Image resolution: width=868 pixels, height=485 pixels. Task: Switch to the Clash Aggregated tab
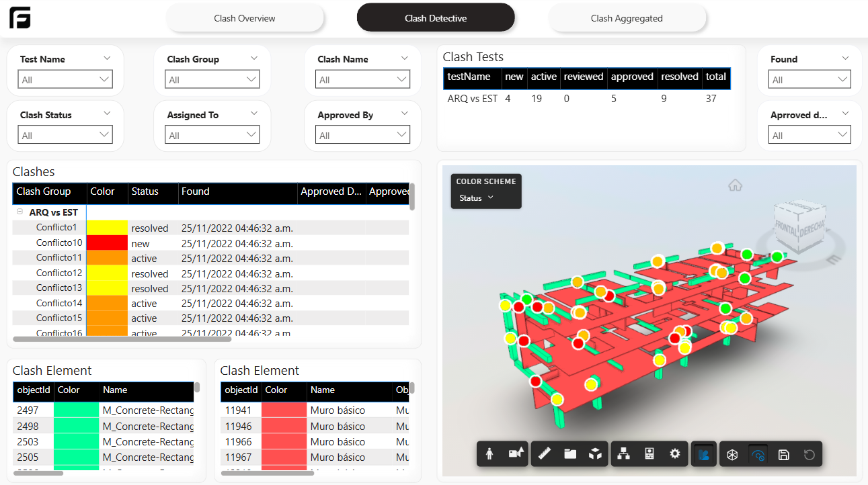click(x=627, y=18)
